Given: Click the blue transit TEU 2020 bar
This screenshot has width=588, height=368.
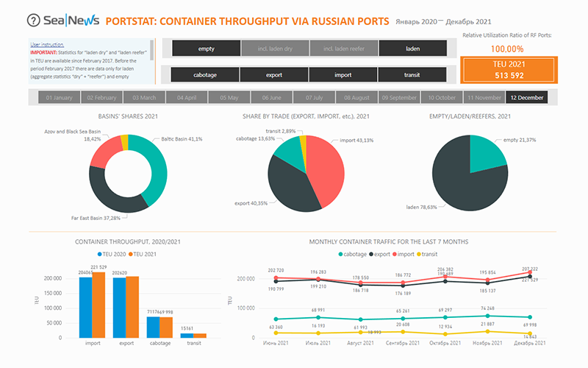Looking at the screenshot, I should pyautogui.click(x=187, y=336).
